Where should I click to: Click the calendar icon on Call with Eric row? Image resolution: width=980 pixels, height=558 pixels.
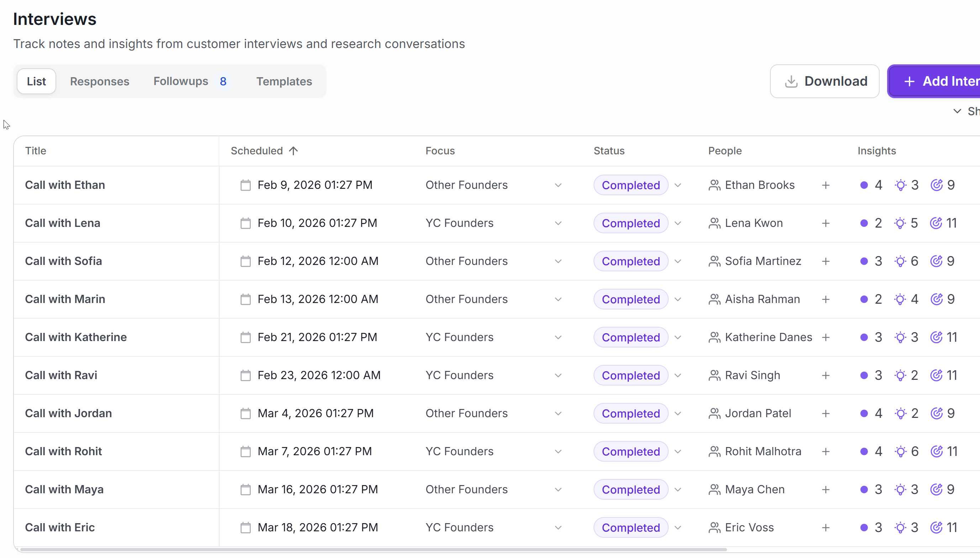point(246,527)
